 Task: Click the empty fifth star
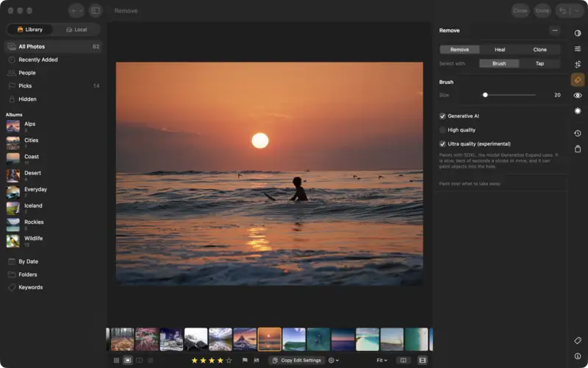click(229, 361)
